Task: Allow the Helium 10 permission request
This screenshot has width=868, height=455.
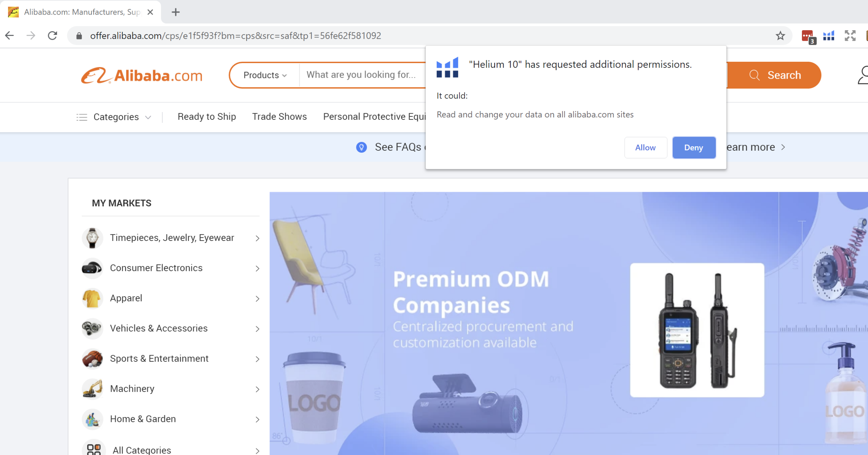Action: (645, 147)
